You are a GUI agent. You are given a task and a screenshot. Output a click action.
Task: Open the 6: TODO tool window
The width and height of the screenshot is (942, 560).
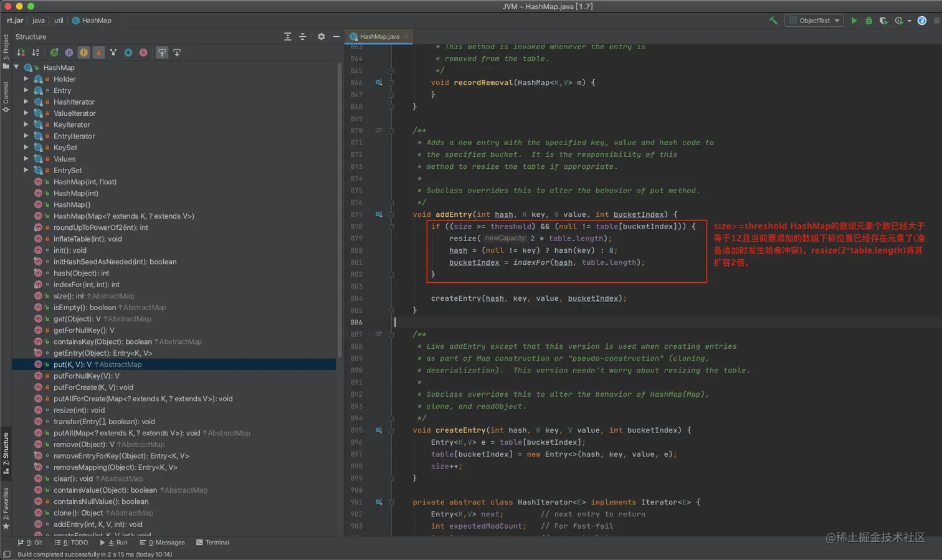coord(72,543)
